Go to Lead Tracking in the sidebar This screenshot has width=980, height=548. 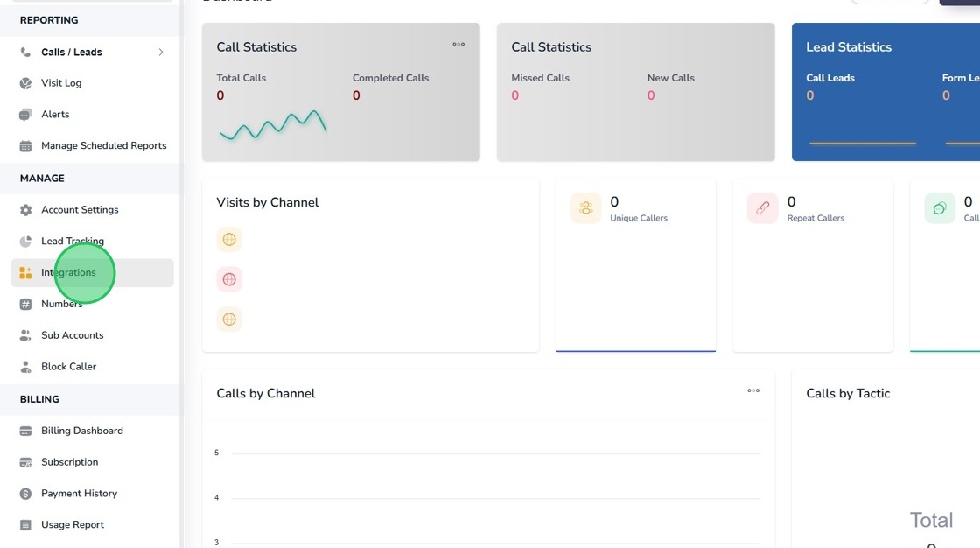coord(73,242)
